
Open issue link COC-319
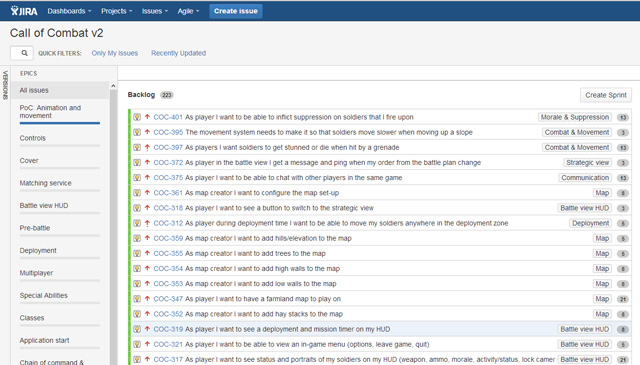pyautogui.click(x=168, y=329)
